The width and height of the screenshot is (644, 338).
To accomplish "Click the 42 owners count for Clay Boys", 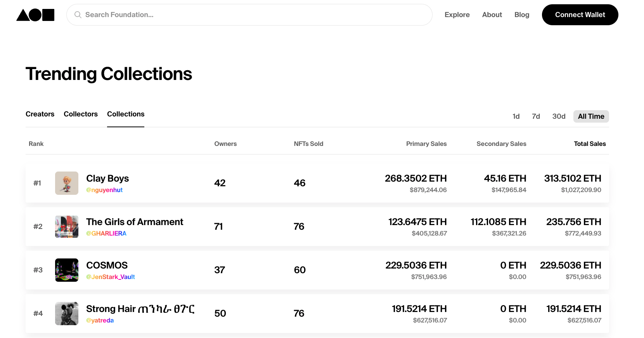I will [220, 183].
